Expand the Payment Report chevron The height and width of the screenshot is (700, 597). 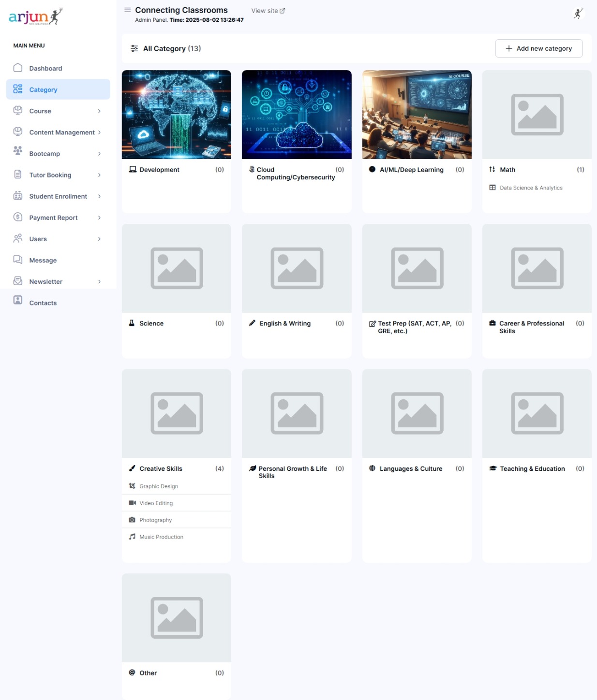tap(99, 218)
